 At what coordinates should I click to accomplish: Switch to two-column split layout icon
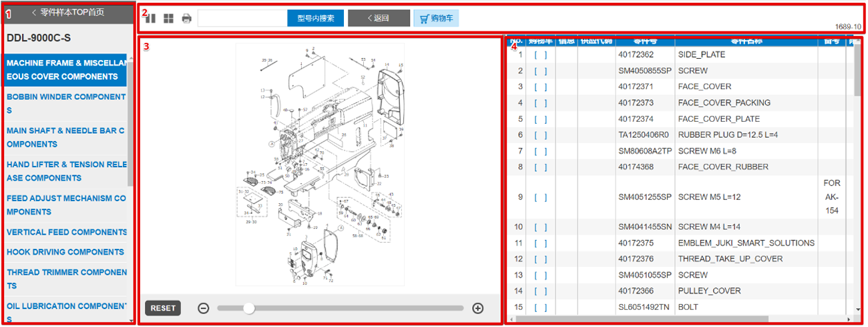click(x=151, y=19)
